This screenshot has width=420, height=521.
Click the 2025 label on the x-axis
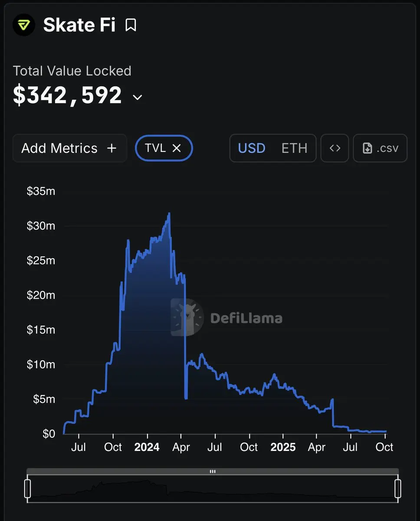tap(283, 447)
